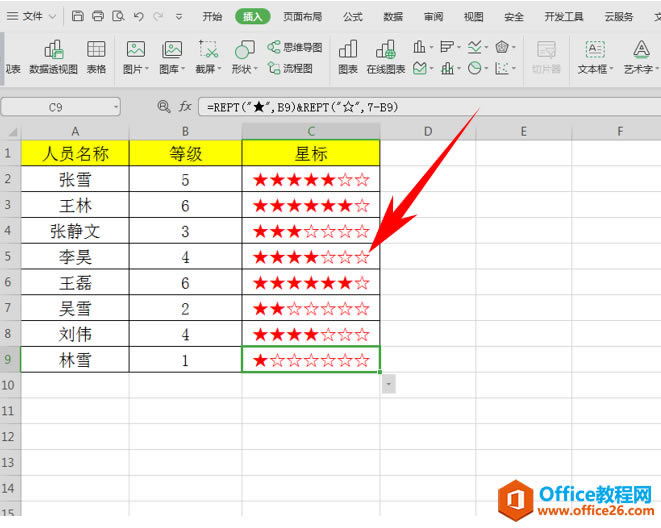The height and width of the screenshot is (528, 661).
Task: Select the 等级 header cell
Action: (x=185, y=153)
